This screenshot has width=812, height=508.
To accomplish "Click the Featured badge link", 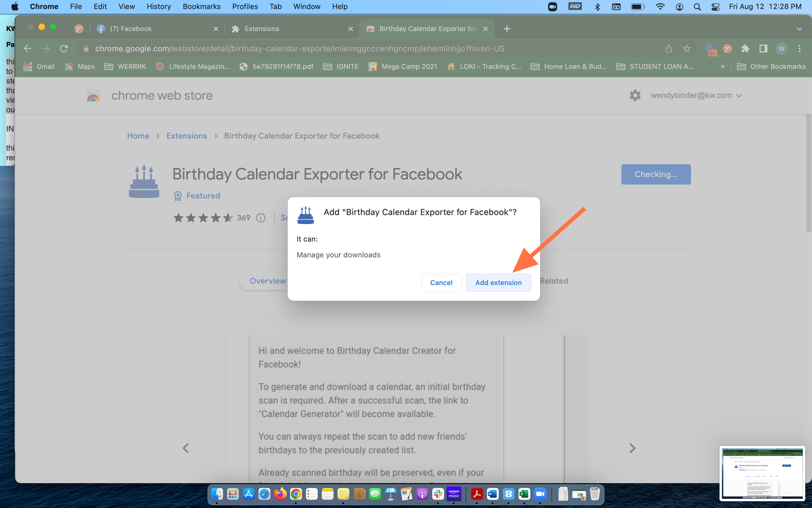I will (x=197, y=196).
